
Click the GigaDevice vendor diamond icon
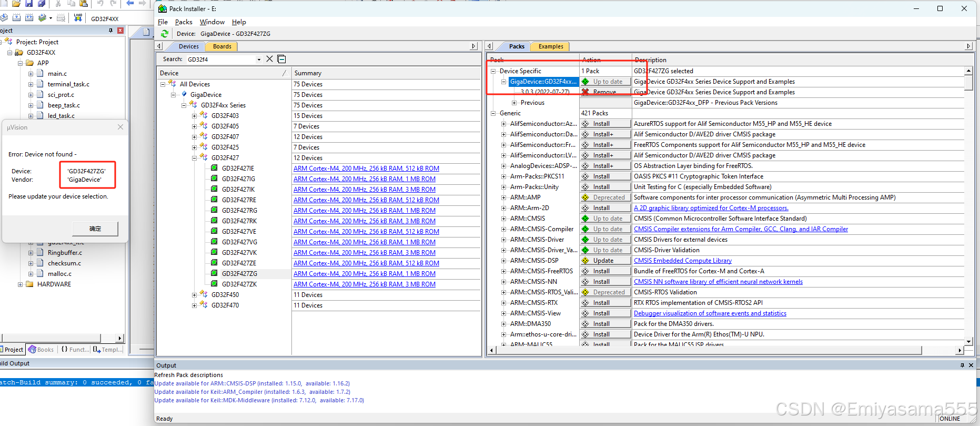[184, 94]
